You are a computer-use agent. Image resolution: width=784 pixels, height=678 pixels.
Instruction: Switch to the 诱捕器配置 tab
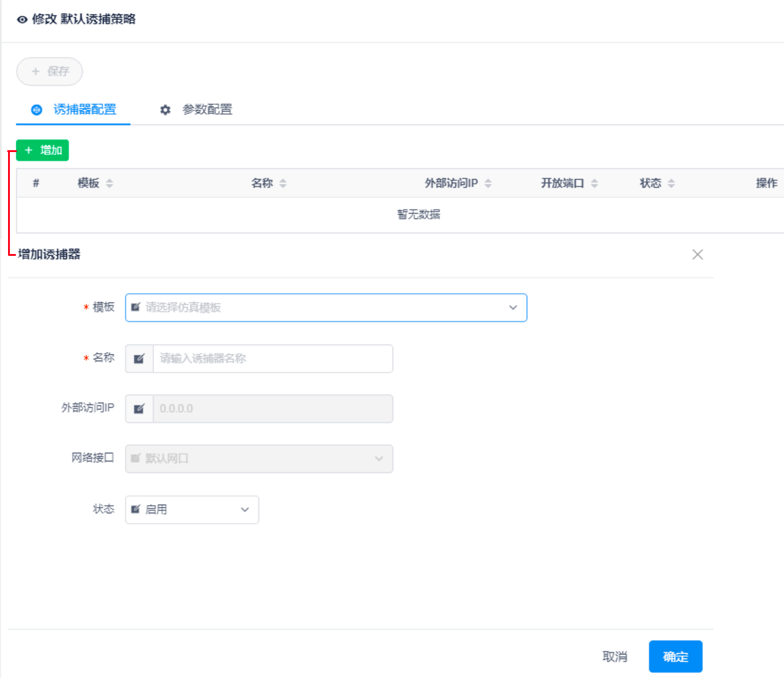click(x=85, y=109)
